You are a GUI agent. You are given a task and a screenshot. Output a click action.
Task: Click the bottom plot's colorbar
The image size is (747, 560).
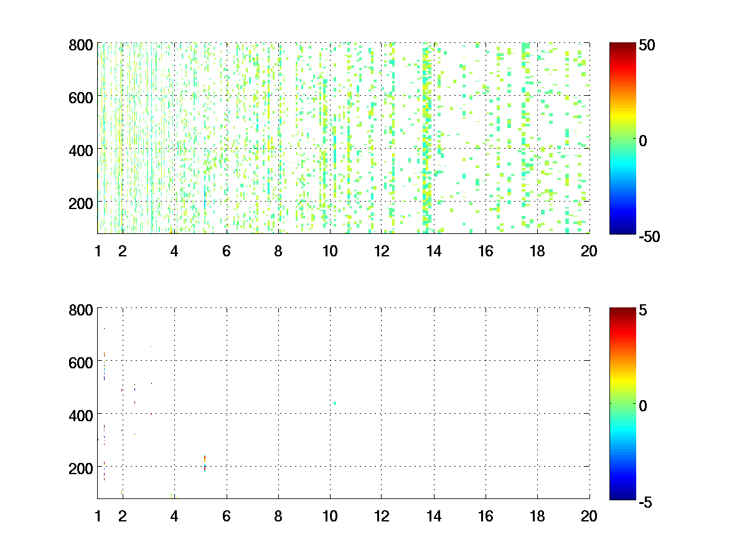[622, 403]
